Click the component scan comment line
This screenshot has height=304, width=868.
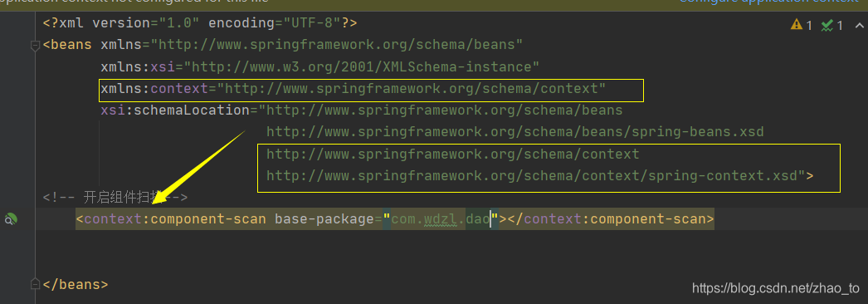(x=115, y=197)
